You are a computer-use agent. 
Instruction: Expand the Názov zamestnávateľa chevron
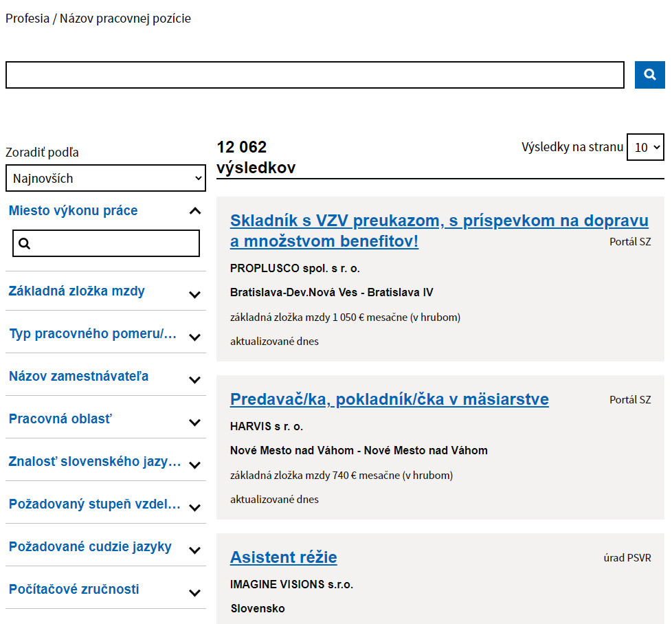195,380
